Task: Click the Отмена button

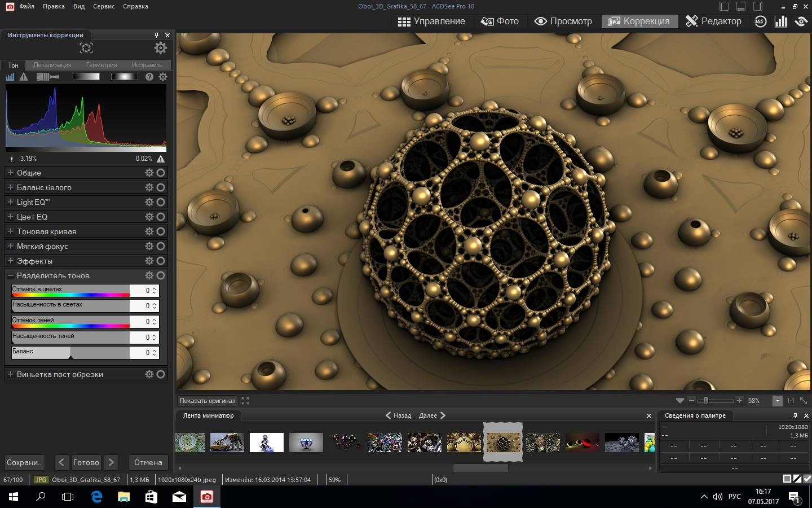Action: click(148, 462)
